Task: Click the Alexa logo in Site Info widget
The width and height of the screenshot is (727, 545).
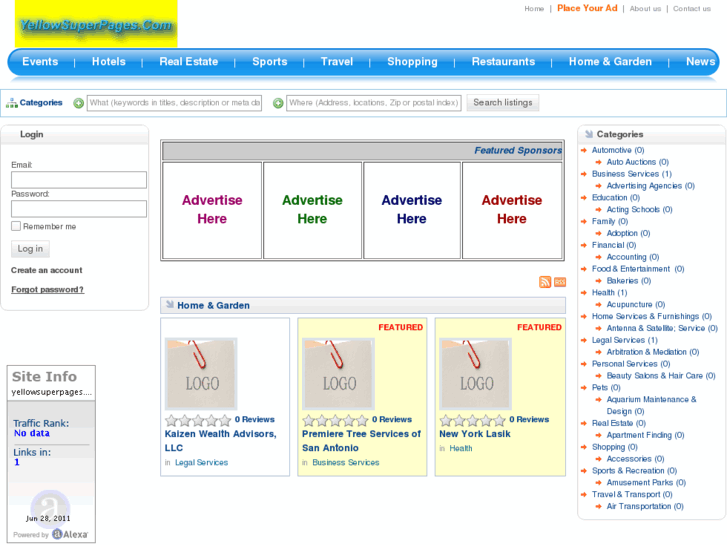Action: click(x=70, y=534)
